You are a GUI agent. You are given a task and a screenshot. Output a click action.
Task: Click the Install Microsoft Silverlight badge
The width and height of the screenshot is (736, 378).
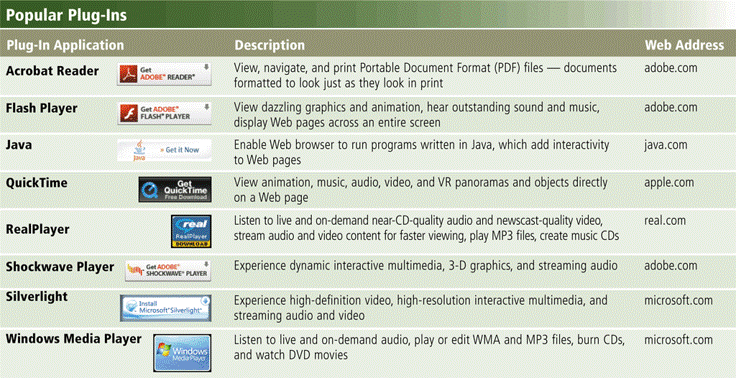pyautogui.click(x=166, y=308)
